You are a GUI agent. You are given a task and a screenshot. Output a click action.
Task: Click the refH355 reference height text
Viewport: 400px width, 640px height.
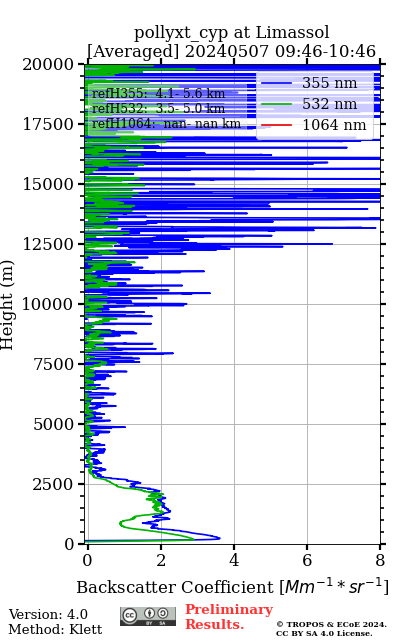158,93
